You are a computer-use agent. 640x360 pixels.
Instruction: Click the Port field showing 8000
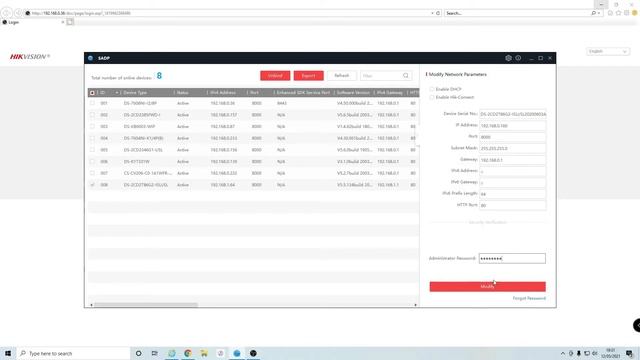point(512,137)
